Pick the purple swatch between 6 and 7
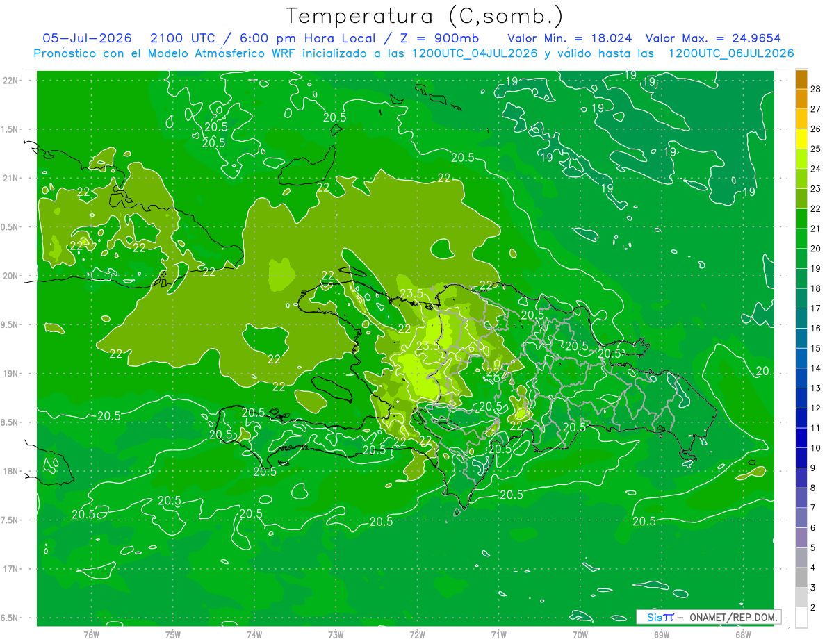 click(801, 518)
